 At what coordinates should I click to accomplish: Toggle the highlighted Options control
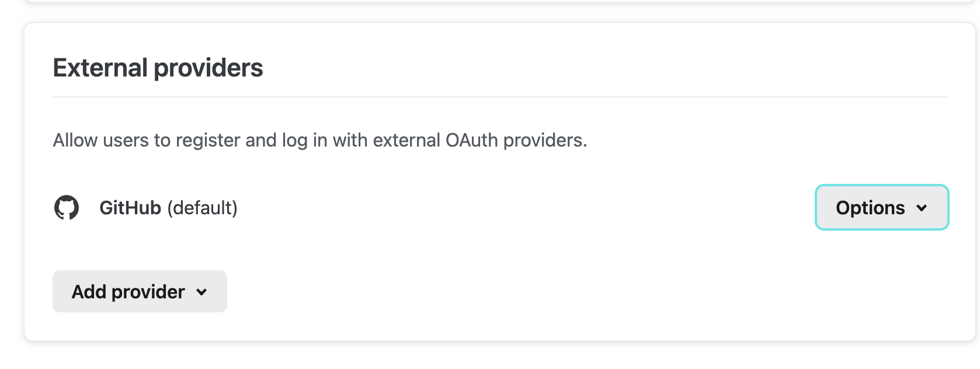pyautogui.click(x=881, y=208)
